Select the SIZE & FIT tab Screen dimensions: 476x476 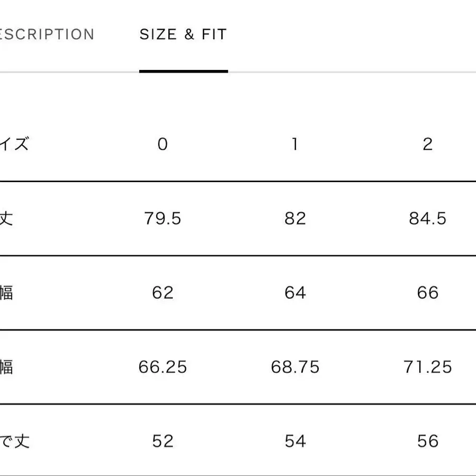[183, 35]
